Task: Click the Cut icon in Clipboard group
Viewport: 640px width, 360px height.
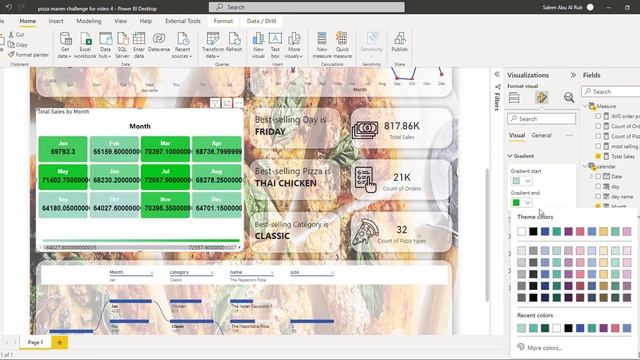Action: [x=11, y=35]
